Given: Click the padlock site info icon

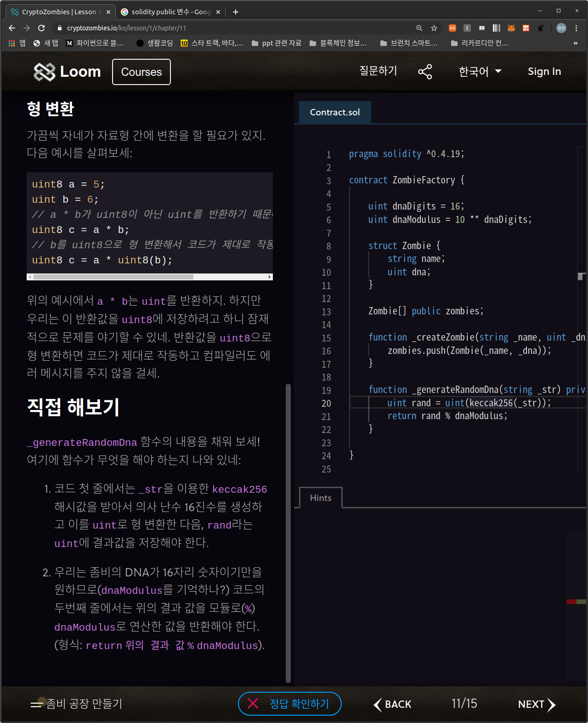Looking at the screenshot, I should (59, 28).
